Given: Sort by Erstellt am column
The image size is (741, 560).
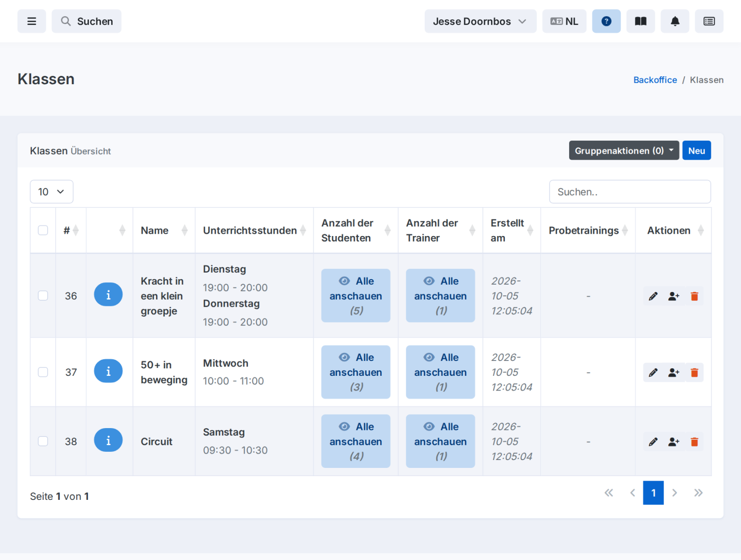Looking at the screenshot, I should (x=512, y=230).
